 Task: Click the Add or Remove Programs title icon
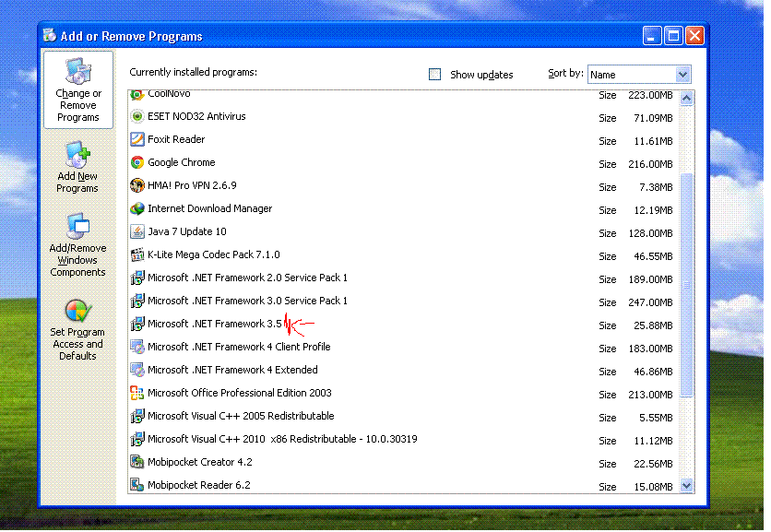coord(50,35)
